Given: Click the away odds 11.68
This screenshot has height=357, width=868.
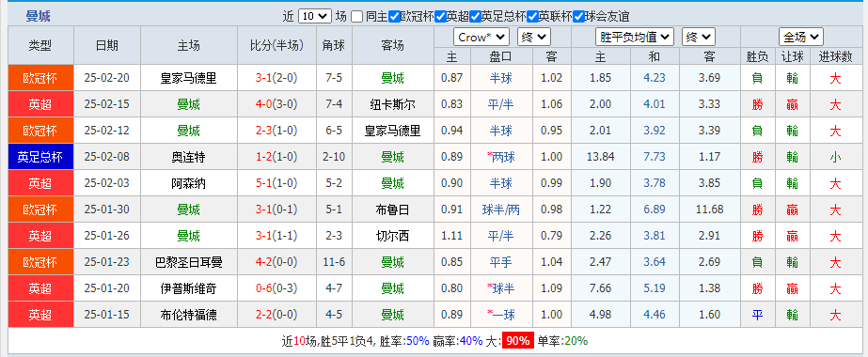Looking at the screenshot, I should tap(710, 210).
